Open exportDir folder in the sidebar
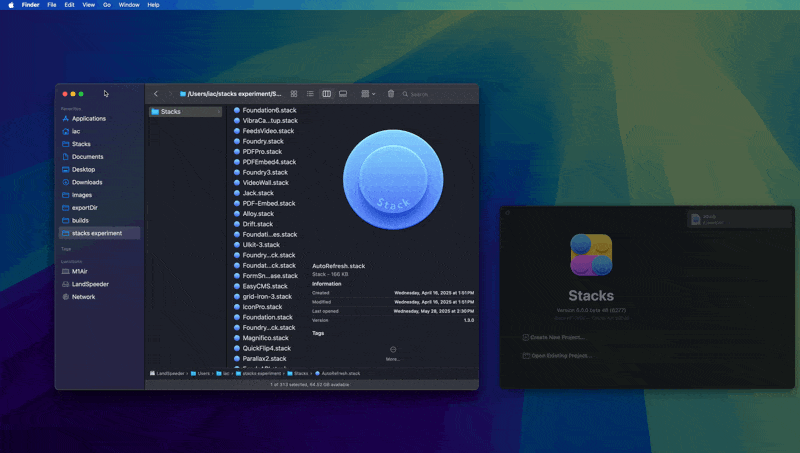This screenshot has width=800, height=453. point(85,208)
